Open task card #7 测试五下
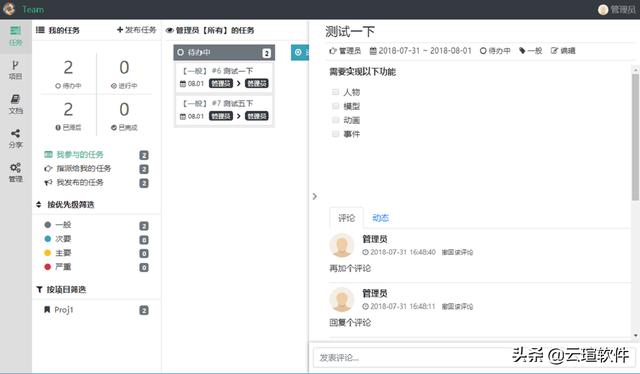Viewport: 640px width, 374px height. (x=224, y=109)
